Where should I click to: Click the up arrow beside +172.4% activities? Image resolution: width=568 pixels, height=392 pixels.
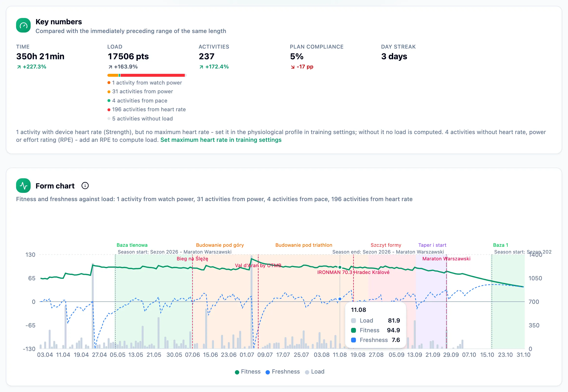(201, 67)
